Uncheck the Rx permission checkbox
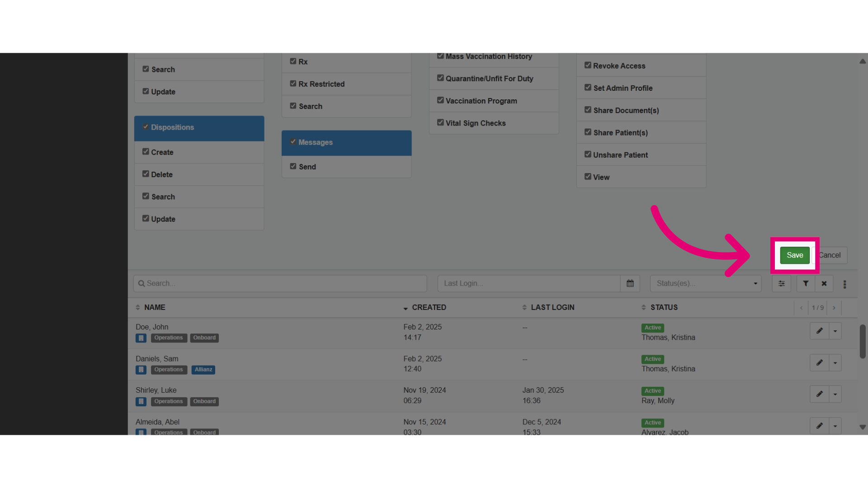The height and width of the screenshot is (488, 868). coord(293,61)
